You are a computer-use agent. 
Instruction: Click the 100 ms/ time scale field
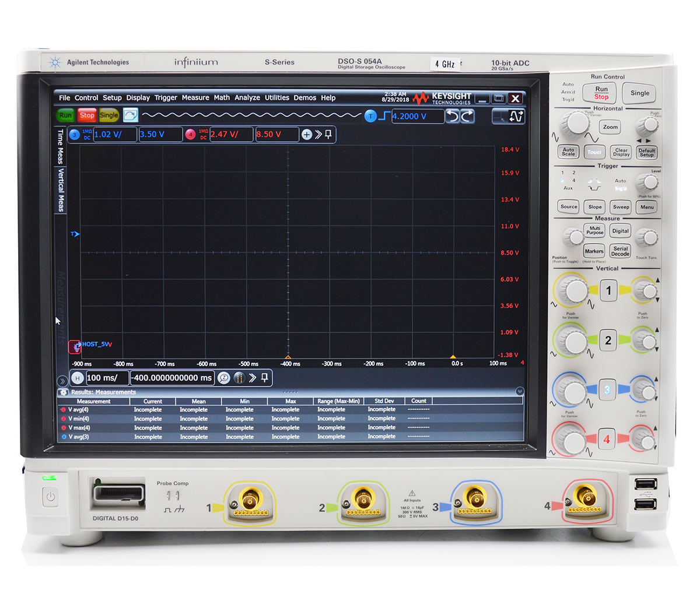107,378
